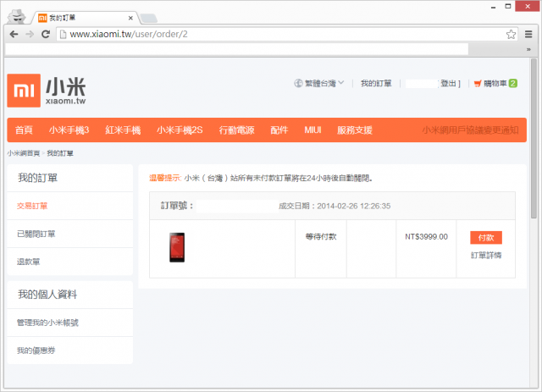Click the 登出 logout link
The height and width of the screenshot is (392, 542).
coord(448,83)
